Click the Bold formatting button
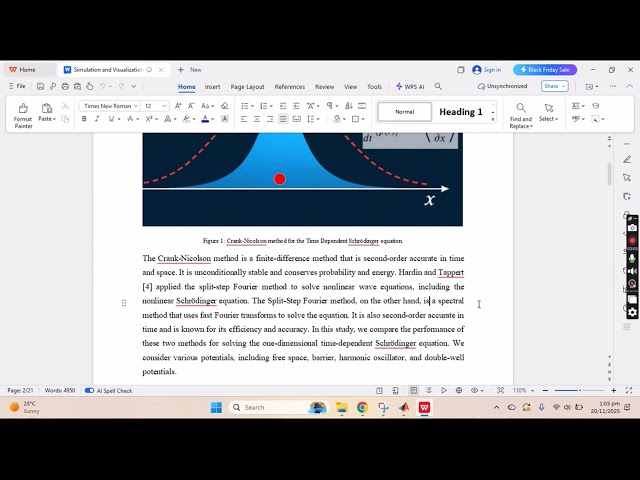Screen dimensions: 640x480 pyautogui.click(x=84, y=119)
